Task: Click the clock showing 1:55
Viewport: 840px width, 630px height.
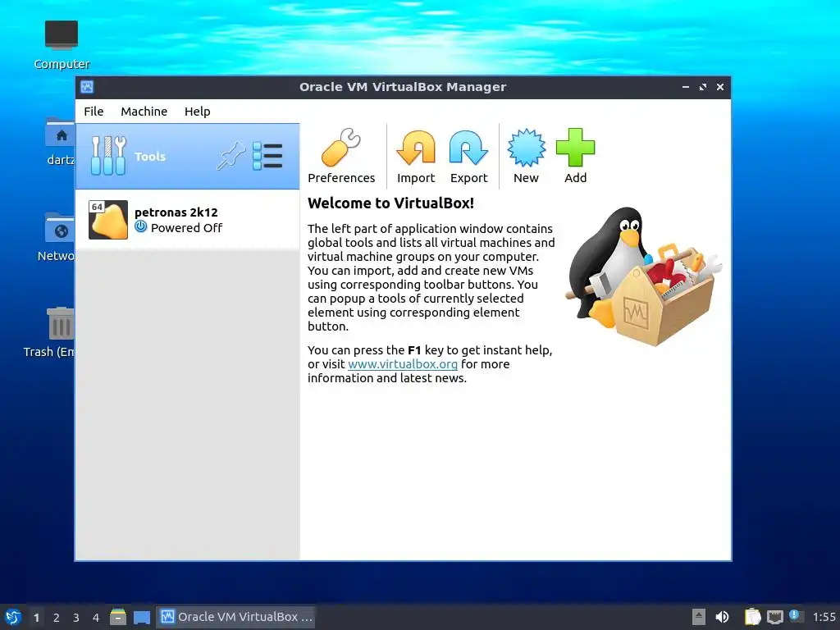Action: (x=824, y=617)
